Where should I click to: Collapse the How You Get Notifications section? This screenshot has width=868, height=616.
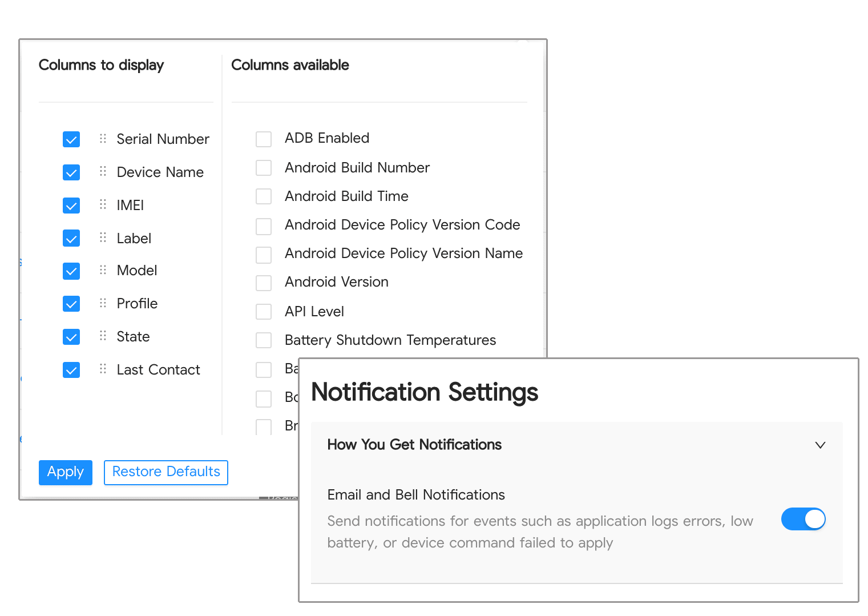click(x=820, y=445)
